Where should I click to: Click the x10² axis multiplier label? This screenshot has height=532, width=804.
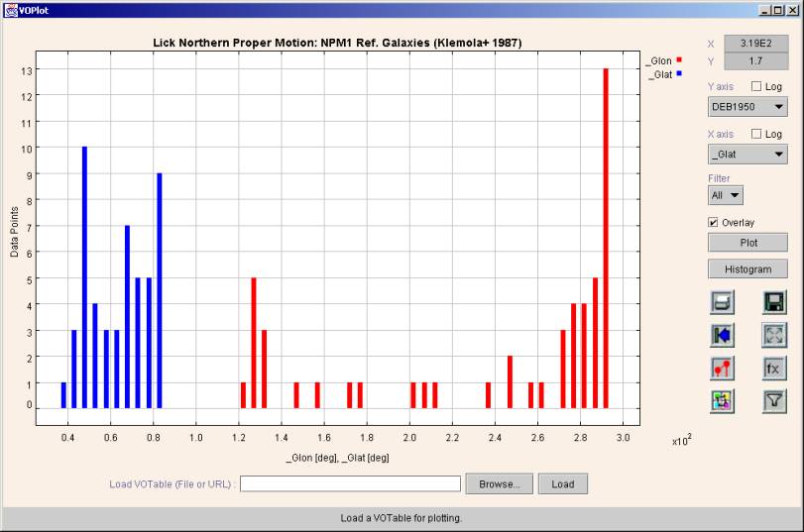[x=681, y=440]
